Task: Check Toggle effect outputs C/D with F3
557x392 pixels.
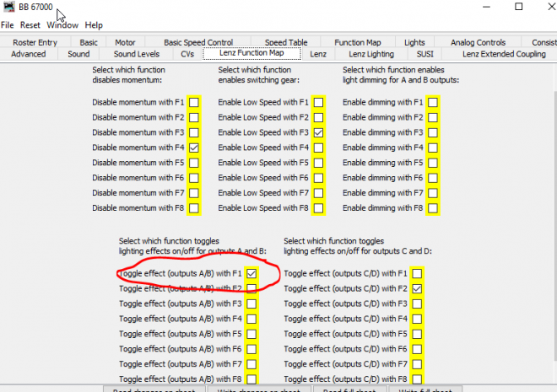Action: point(417,304)
